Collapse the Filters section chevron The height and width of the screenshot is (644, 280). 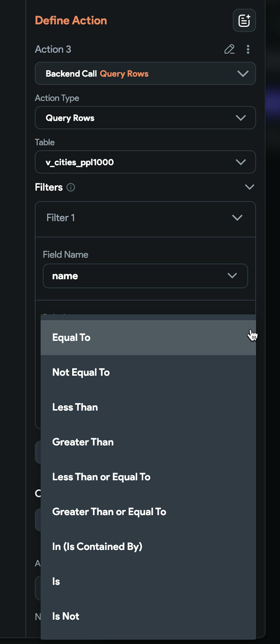[x=249, y=187]
